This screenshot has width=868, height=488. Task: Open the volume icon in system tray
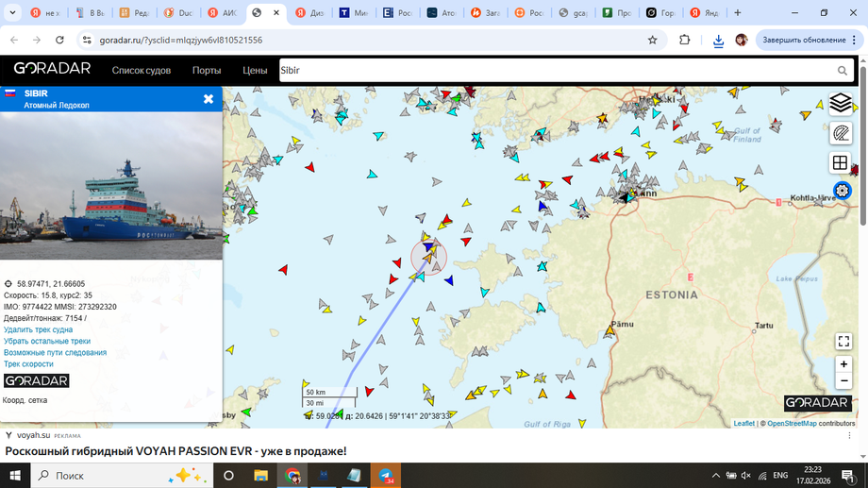(x=746, y=476)
